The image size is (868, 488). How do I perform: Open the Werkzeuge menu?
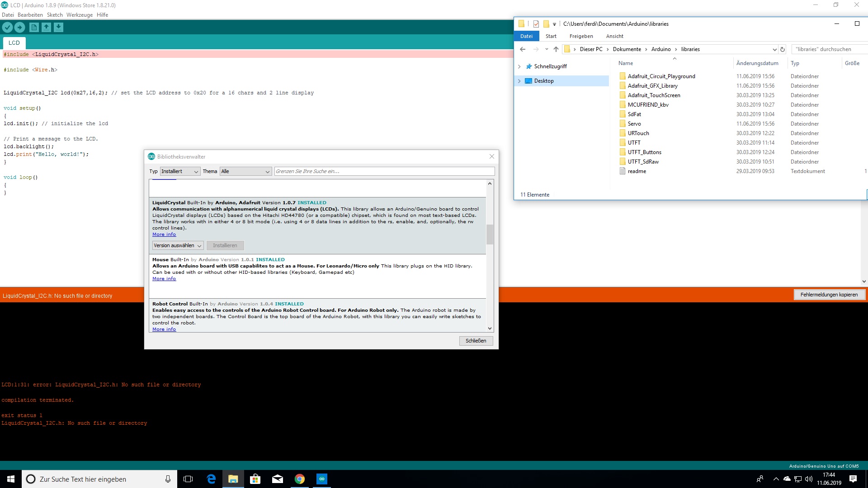click(x=80, y=15)
